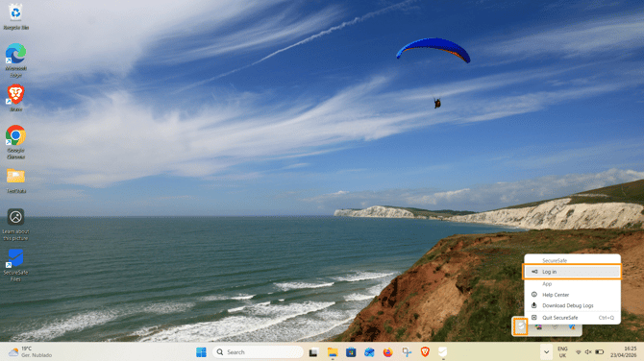Open Snipping Tool from the taskbar
The height and width of the screenshot is (361, 644).
pos(407,352)
